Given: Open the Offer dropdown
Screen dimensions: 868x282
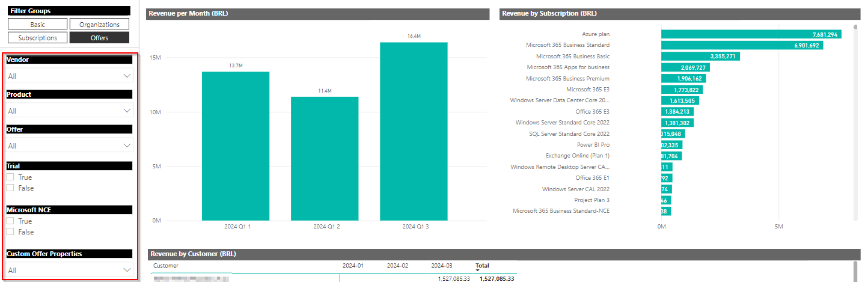Looking at the screenshot, I should click(x=69, y=146).
